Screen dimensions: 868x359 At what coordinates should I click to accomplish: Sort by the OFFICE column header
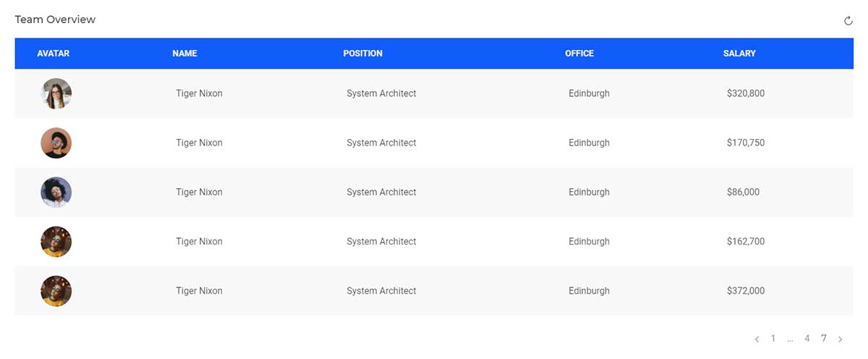[x=579, y=54]
